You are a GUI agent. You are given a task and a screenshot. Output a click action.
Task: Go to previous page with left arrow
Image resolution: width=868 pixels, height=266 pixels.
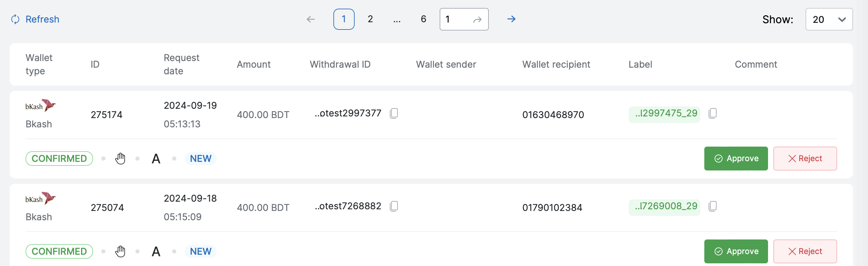pos(311,19)
